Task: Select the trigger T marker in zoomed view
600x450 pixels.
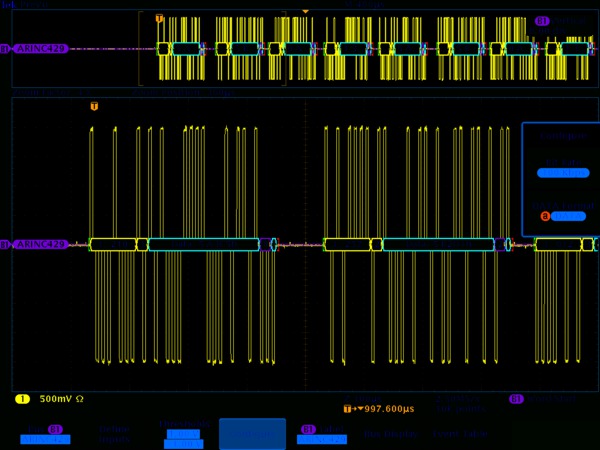Action: point(94,106)
